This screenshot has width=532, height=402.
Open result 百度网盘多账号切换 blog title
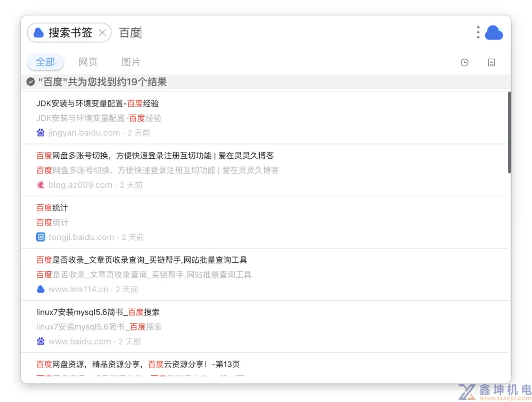[x=155, y=156]
